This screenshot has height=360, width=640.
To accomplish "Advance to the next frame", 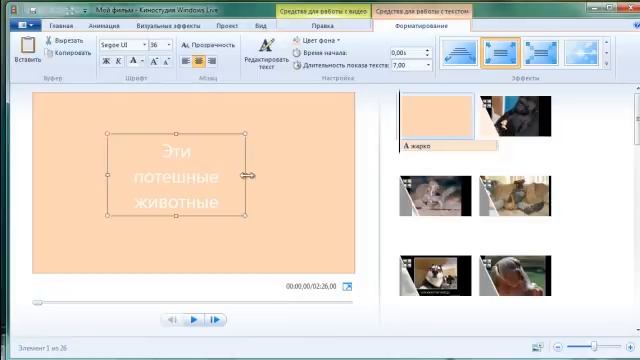I will coord(215,320).
